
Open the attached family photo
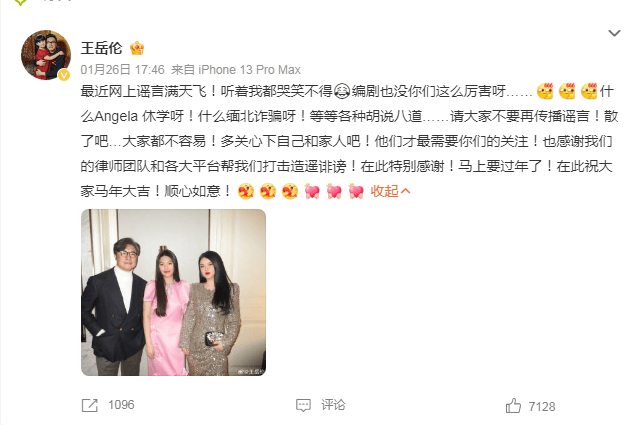click(173, 292)
